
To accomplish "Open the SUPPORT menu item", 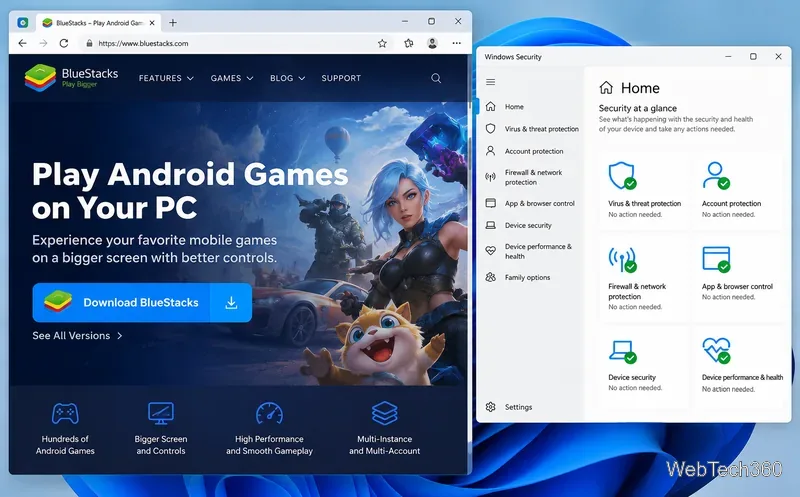I will (341, 78).
